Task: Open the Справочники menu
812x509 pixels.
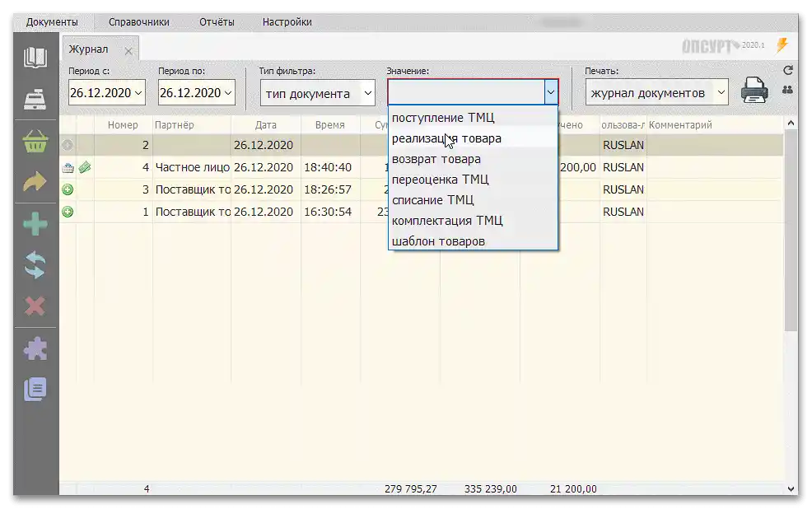Action: click(139, 22)
